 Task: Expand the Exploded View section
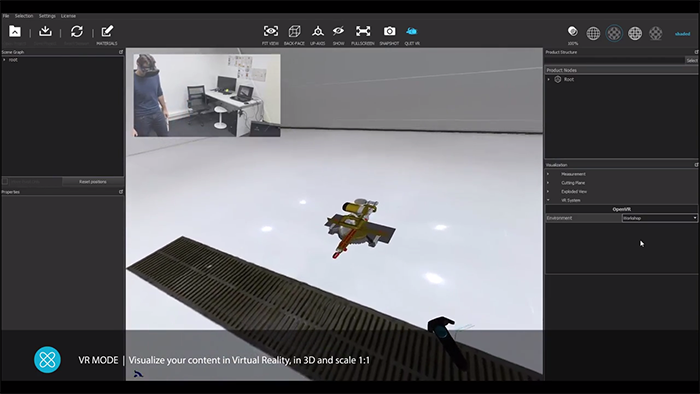point(574,191)
